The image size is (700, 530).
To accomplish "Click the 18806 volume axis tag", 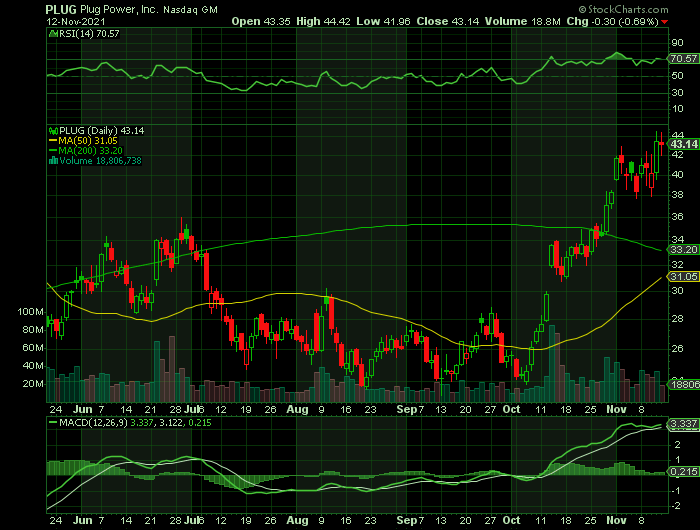I will pyautogui.click(x=683, y=384).
